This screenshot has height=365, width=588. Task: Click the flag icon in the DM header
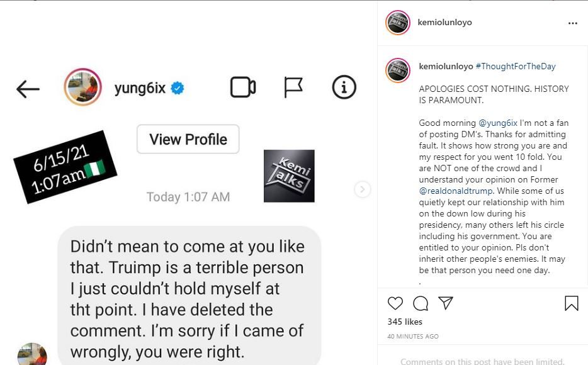click(293, 87)
